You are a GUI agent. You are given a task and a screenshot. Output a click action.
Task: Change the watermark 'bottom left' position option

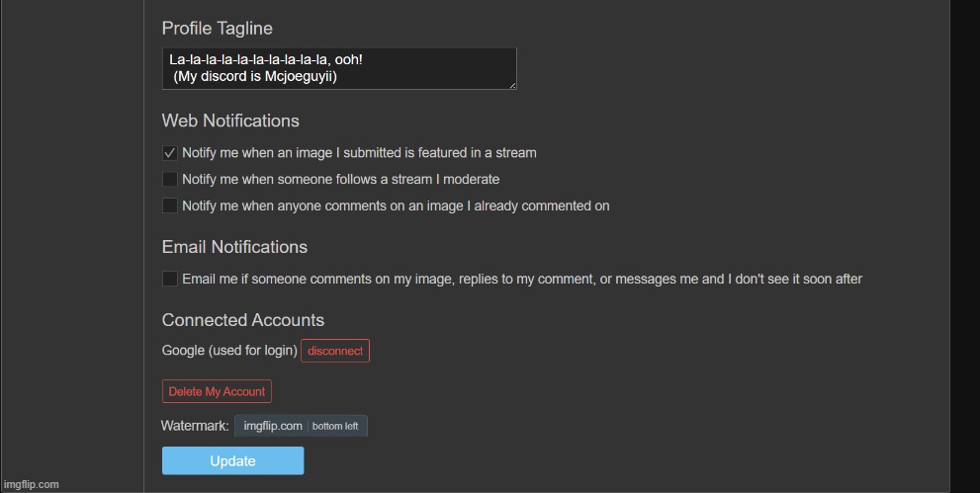tap(335, 427)
